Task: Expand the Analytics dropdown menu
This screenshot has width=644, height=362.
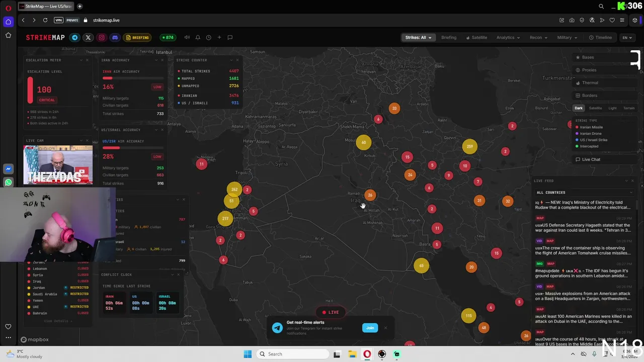Action: click(508, 38)
